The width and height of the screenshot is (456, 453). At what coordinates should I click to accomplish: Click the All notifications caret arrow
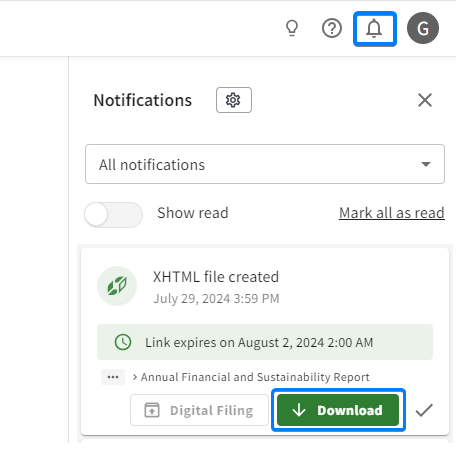(x=426, y=164)
